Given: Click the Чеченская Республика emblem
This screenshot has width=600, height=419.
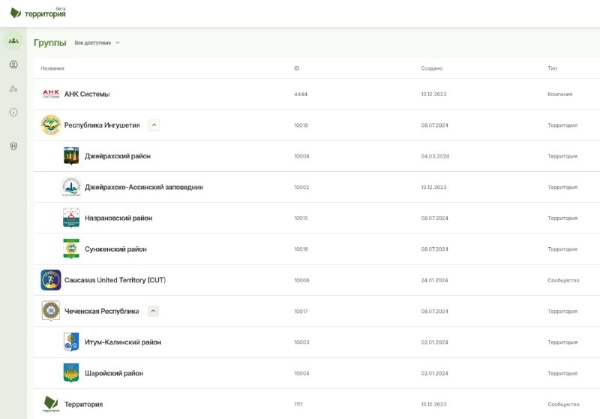Looking at the screenshot, I should point(51,311).
